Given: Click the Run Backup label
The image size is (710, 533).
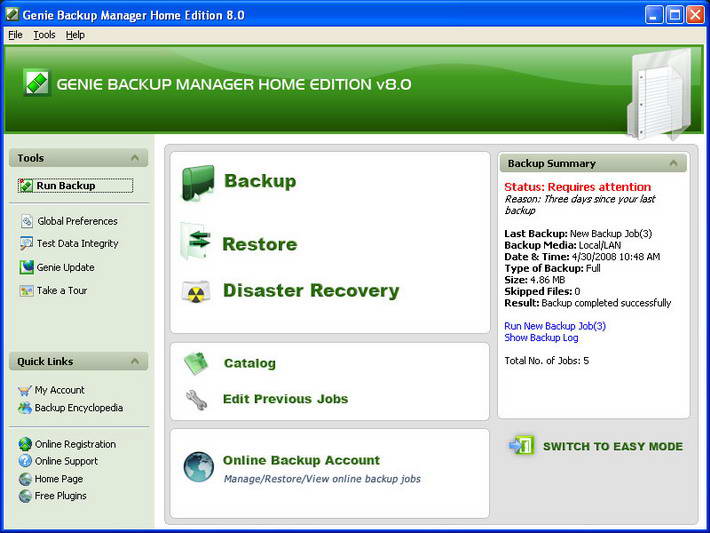Looking at the screenshot, I should click(x=66, y=186).
